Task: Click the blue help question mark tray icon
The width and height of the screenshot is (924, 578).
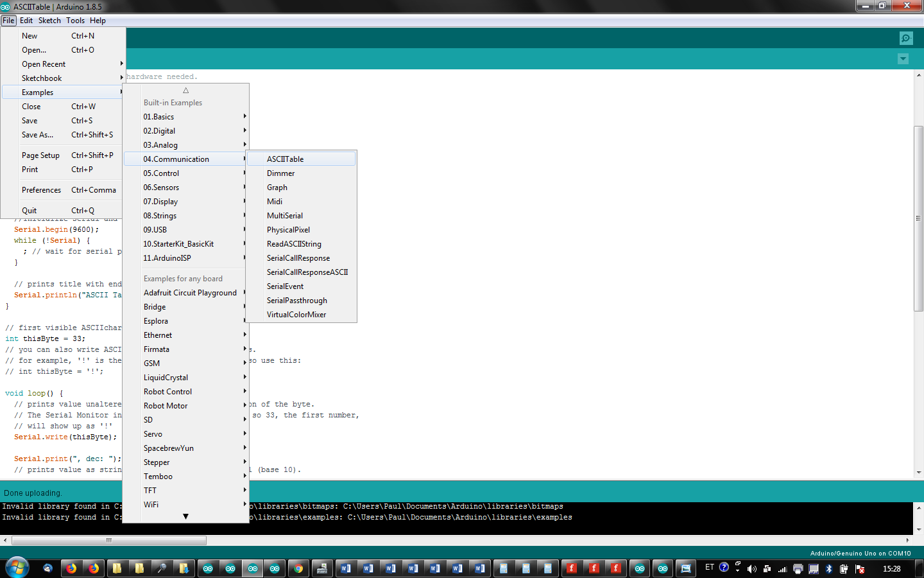Action: click(x=724, y=567)
